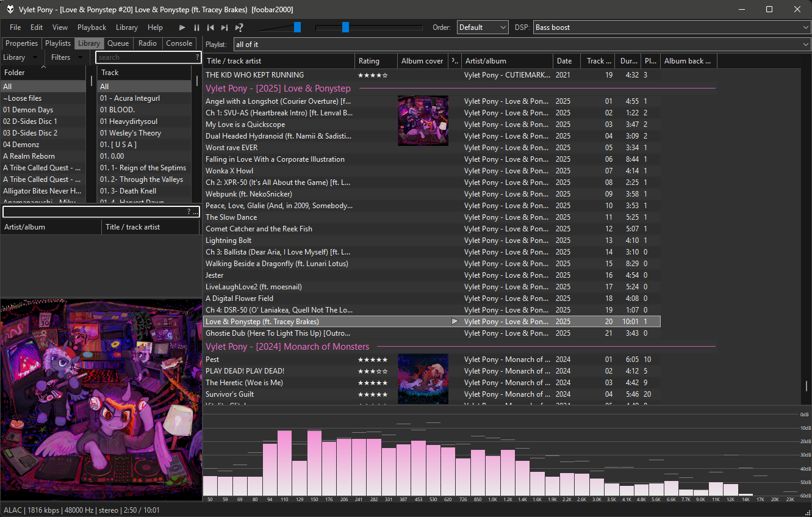The width and height of the screenshot is (812, 517).
Task: Select 'Worst rave EVER' track row
Action: [432, 148]
